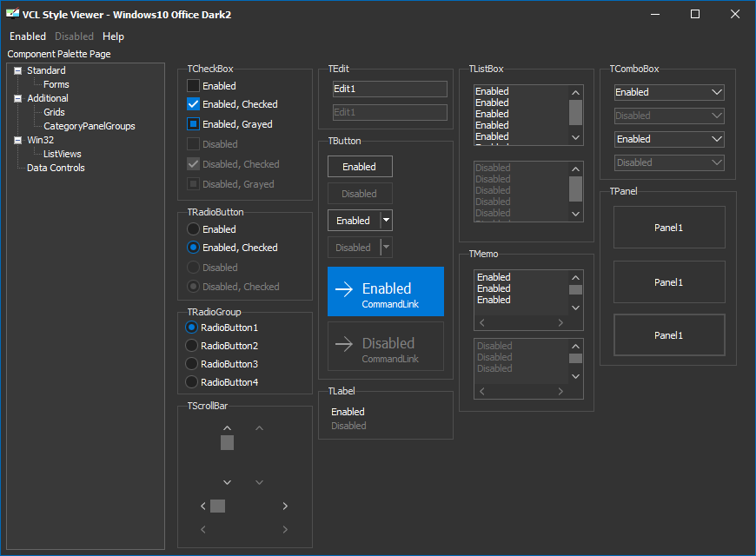Screen dimensions: 756x556
Task: Click the bottom Panel1 panel
Action: pyautogui.click(x=669, y=335)
